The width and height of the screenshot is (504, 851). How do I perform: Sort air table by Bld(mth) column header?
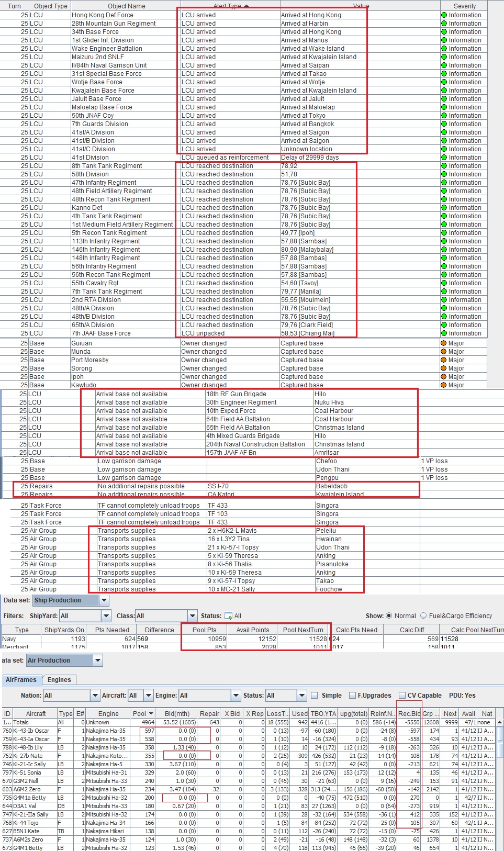click(177, 714)
